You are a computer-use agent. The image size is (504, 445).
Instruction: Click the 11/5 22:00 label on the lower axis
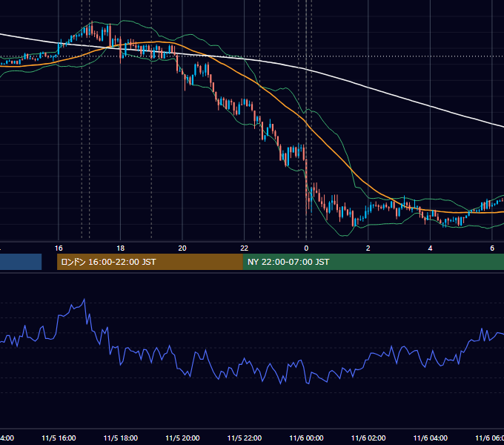tap(245, 438)
